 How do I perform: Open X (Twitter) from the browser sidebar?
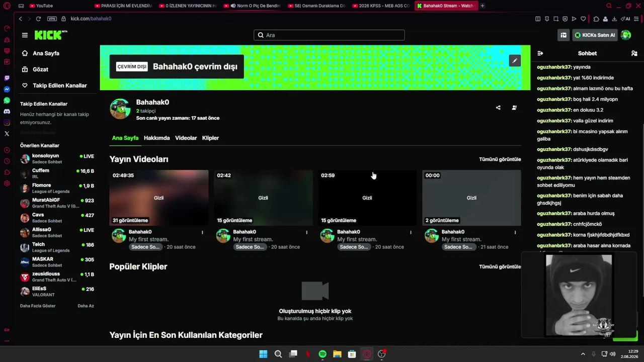[7, 134]
